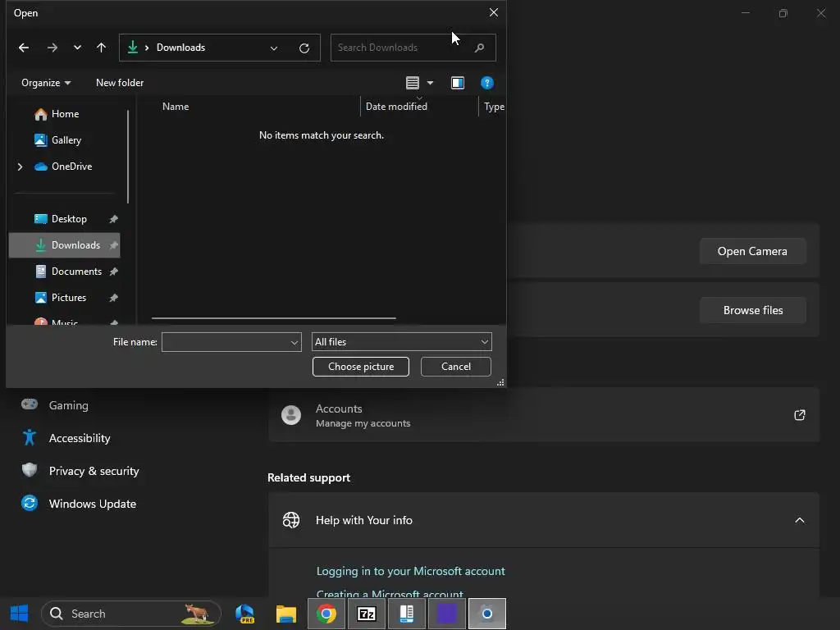Click the external link icon on Accounts row
Viewport: 840px width, 630px height.
click(x=799, y=415)
